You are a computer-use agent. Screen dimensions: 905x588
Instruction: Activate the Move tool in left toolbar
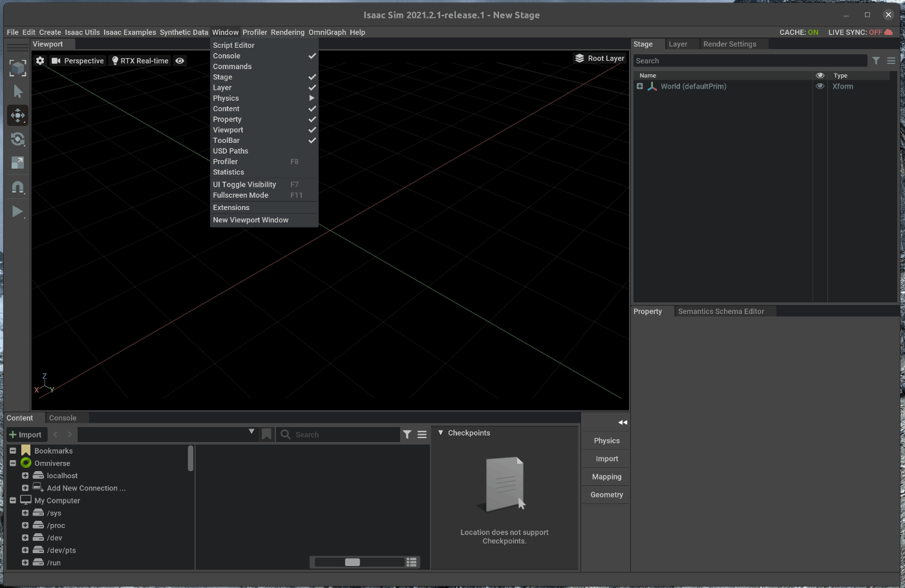(17, 116)
